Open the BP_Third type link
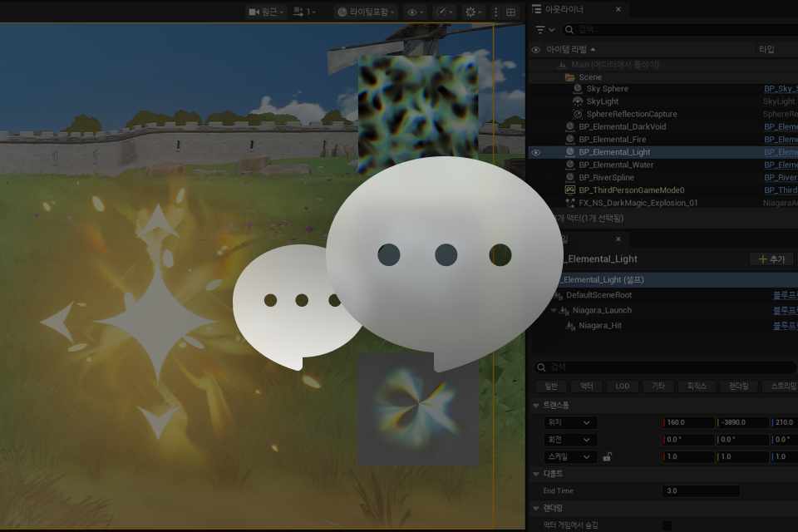 point(781,190)
